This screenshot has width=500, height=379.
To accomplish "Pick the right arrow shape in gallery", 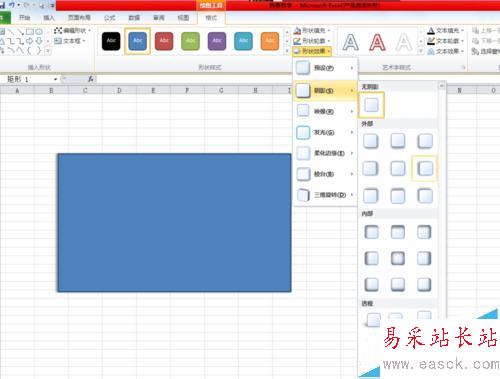I will [x=30, y=41].
